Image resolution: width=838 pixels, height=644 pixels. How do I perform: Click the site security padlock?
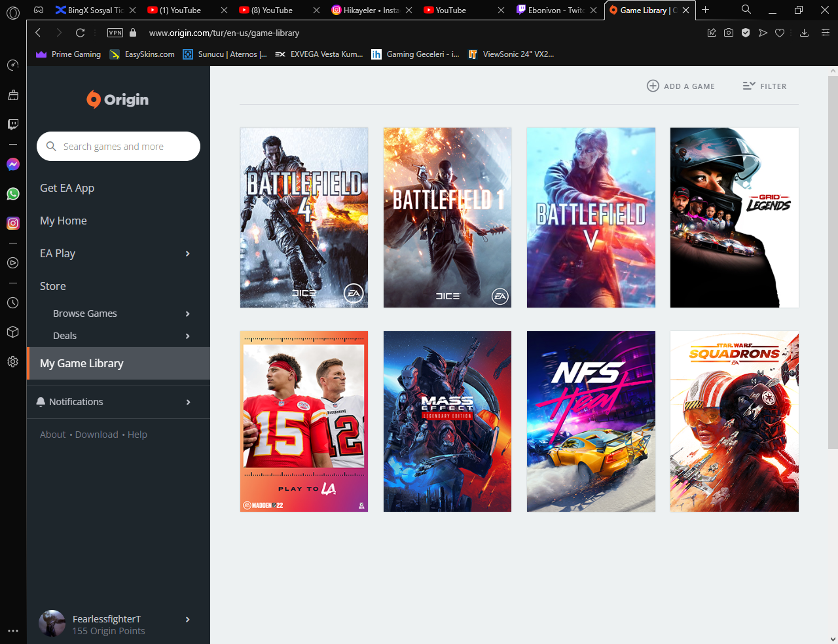click(133, 33)
